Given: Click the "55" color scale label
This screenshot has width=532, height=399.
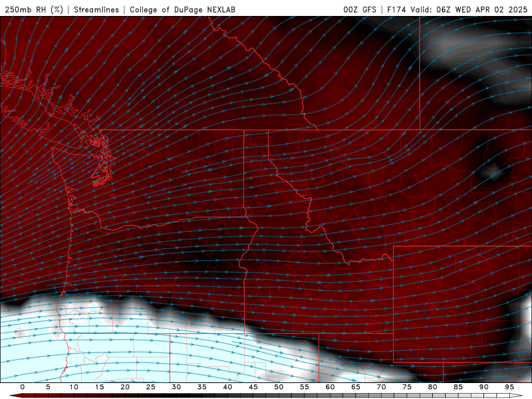Looking at the screenshot, I should [304, 387].
